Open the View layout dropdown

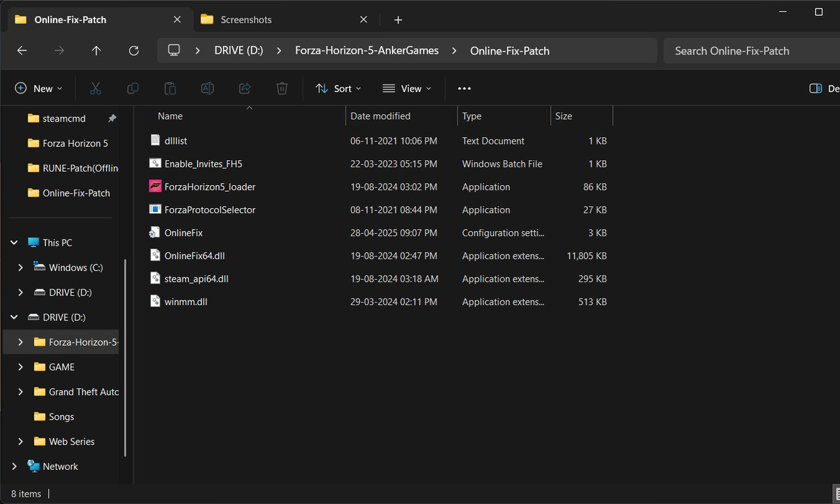pyautogui.click(x=407, y=89)
